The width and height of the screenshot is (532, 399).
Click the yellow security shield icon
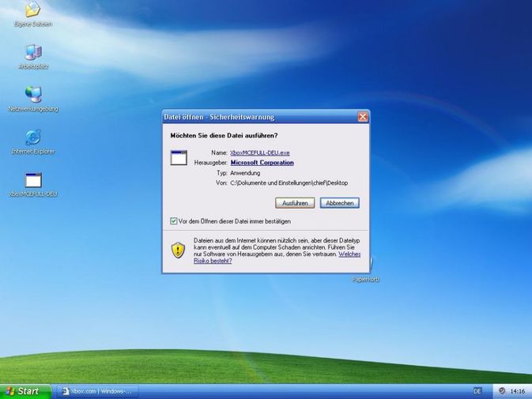click(178, 250)
